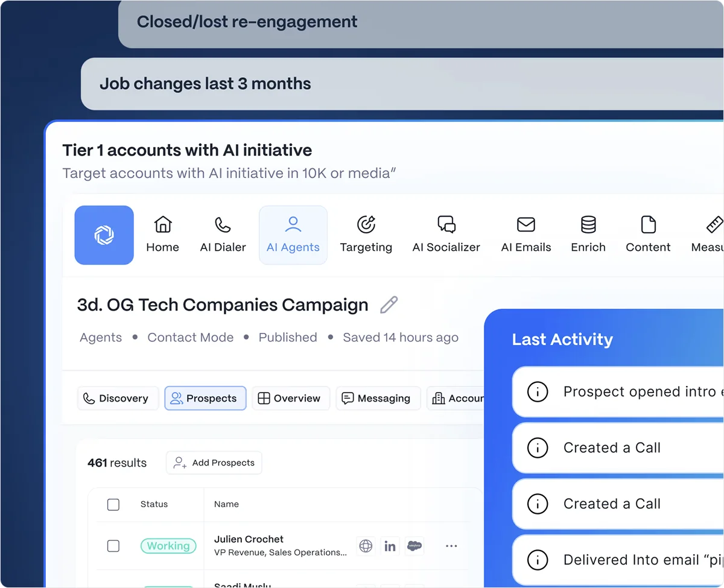
Task: Switch to the Prospects tab
Action: [205, 398]
